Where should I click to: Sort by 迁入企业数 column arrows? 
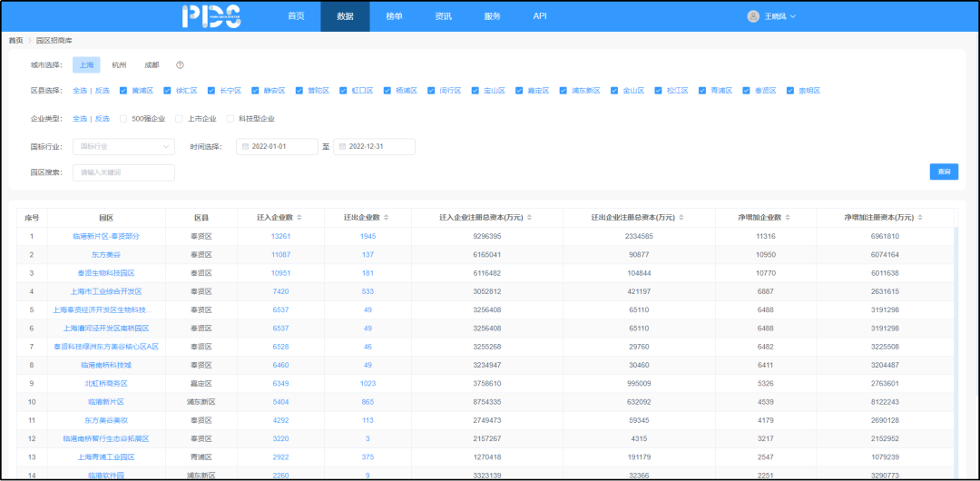tap(299, 218)
